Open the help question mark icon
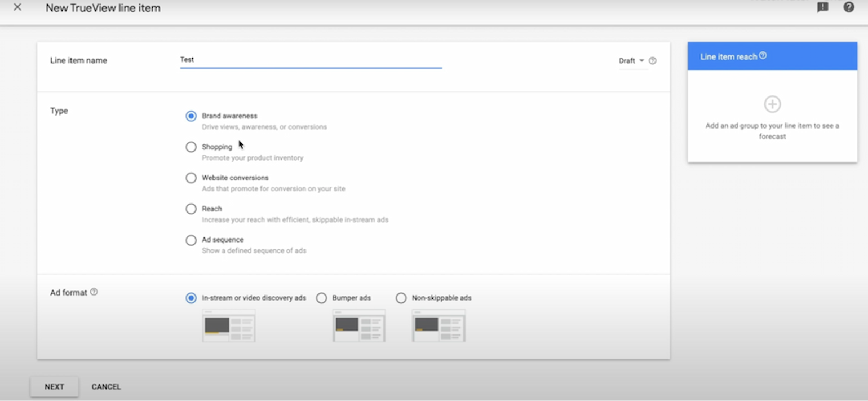868x401 pixels. pos(848,7)
